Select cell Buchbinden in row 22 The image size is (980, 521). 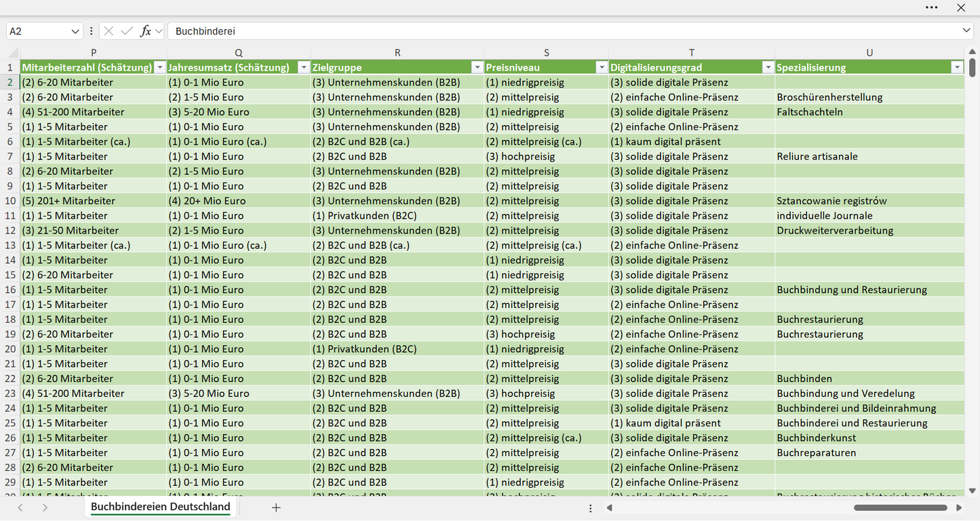tap(869, 379)
